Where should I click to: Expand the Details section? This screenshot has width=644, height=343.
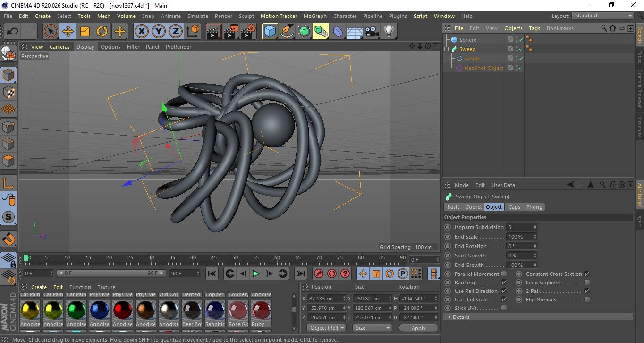538,317
